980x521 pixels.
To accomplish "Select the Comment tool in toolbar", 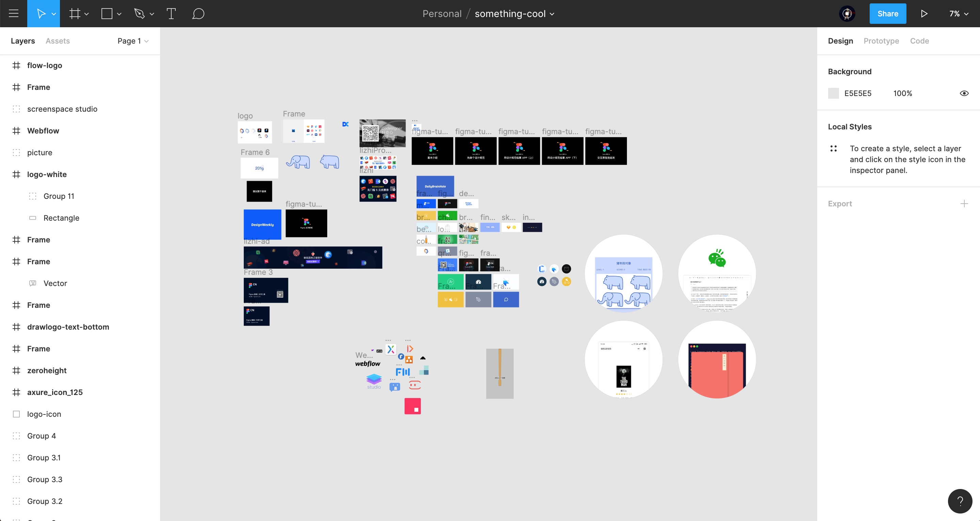I will pos(199,14).
